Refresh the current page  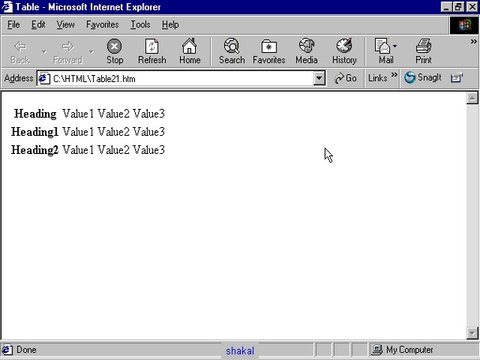pyautogui.click(x=152, y=51)
